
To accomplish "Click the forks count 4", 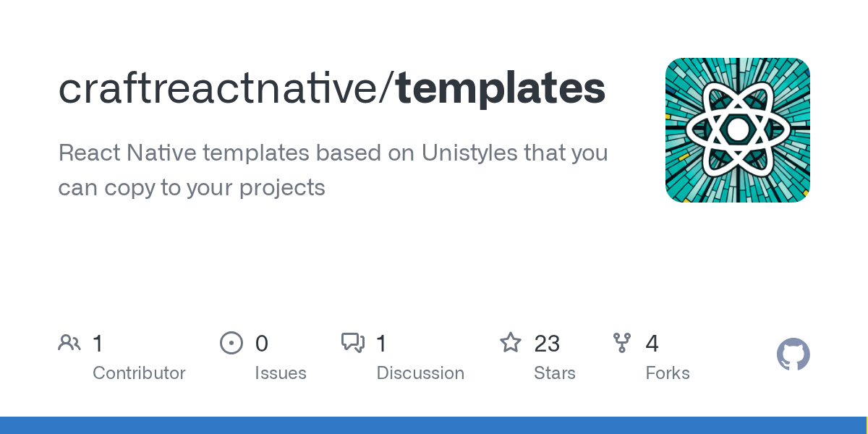I will click(652, 344).
